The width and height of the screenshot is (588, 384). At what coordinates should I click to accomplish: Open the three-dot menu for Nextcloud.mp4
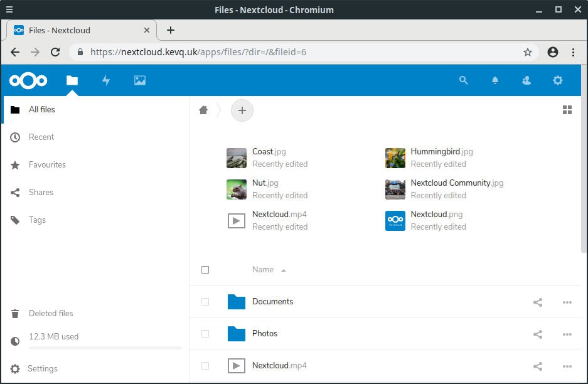click(x=567, y=366)
